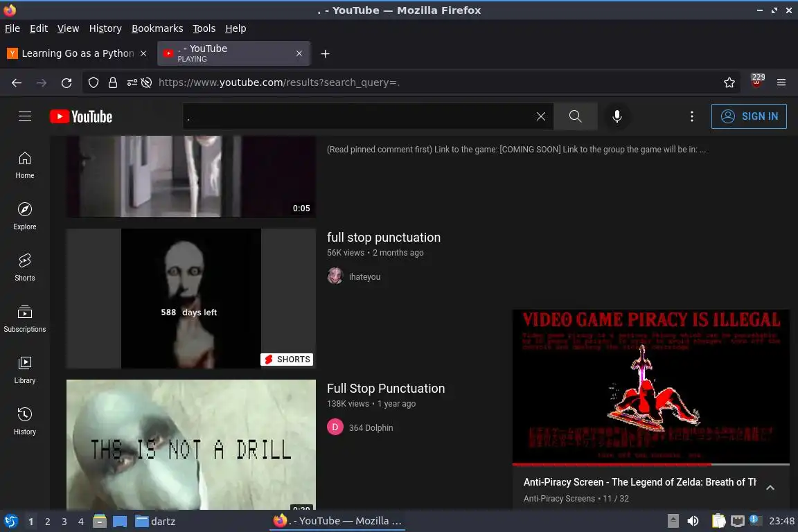The width and height of the screenshot is (798, 532).
Task: Open Subscriptions in YouTube sidebar
Action: coord(24,319)
